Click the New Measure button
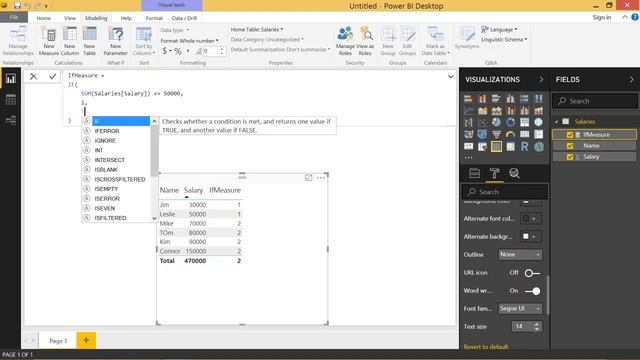 49,41
